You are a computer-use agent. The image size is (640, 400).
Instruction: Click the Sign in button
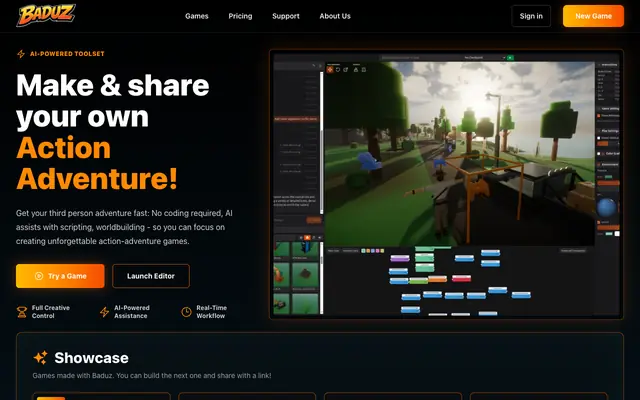coord(531,16)
